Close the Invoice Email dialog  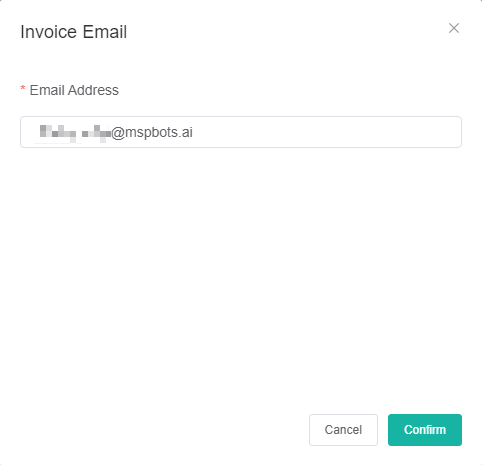454,28
